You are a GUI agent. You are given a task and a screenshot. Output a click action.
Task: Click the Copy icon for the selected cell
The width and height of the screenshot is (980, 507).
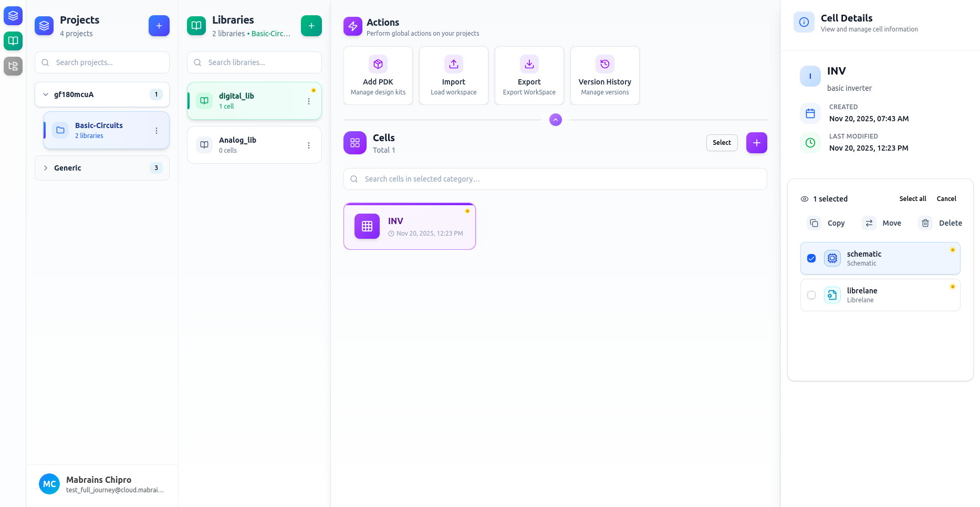click(815, 223)
